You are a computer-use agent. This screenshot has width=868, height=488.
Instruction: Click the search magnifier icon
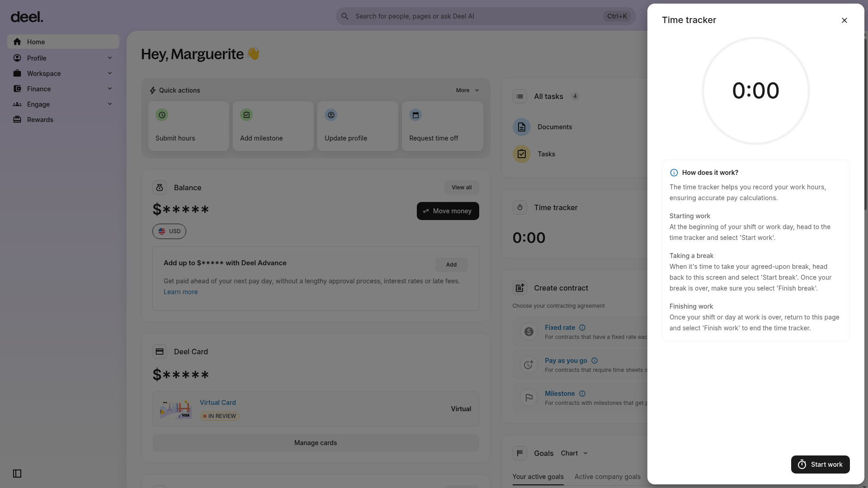[345, 16]
